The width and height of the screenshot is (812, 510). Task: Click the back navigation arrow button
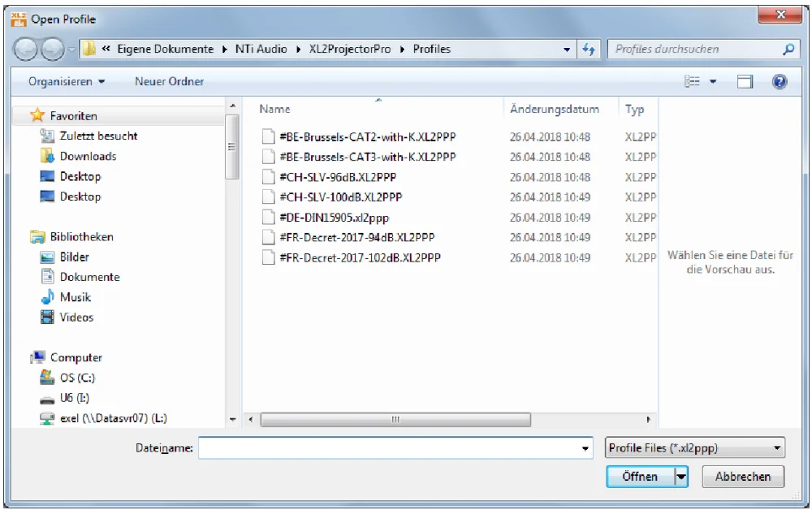(25, 50)
